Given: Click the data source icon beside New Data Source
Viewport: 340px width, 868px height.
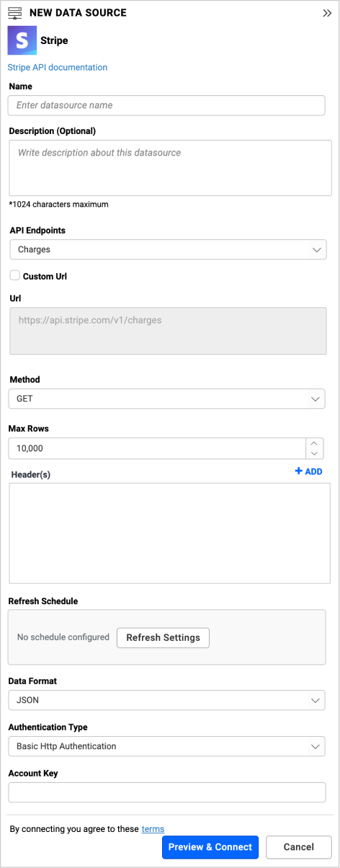Looking at the screenshot, I should point(14,13).
